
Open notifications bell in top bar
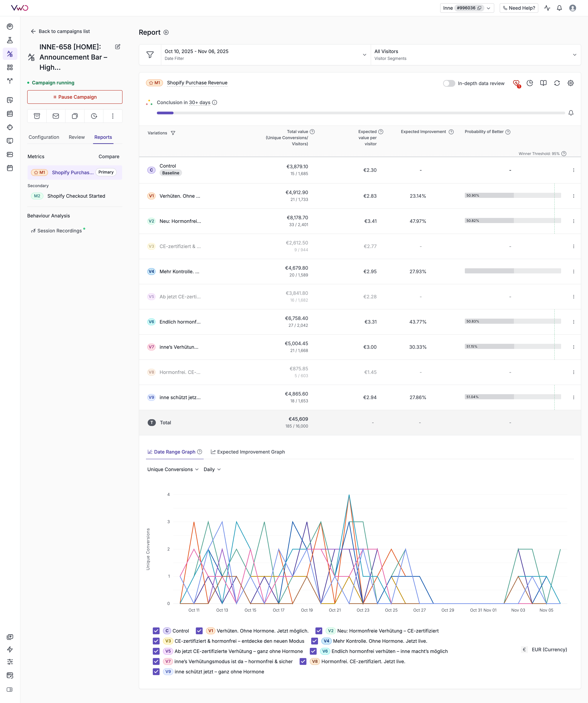[x=559, y=8]
